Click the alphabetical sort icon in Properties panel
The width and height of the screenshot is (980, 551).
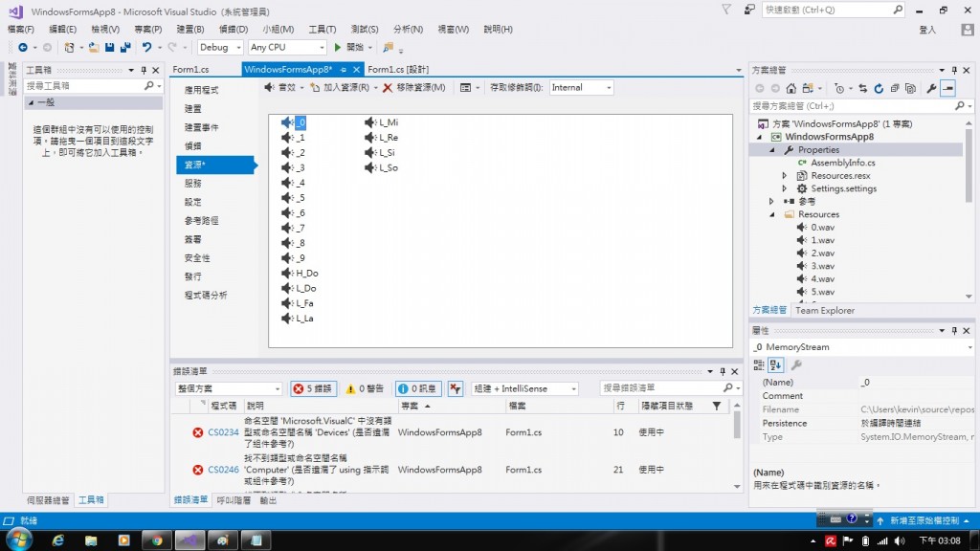(775, 364)
